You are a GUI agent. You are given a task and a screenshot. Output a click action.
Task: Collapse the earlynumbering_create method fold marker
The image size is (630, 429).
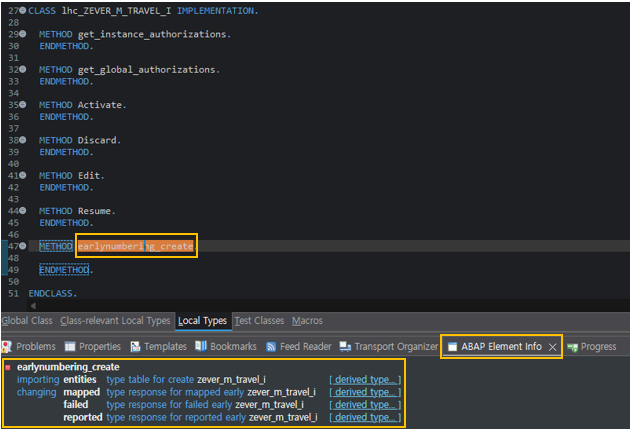coord(23,246)
